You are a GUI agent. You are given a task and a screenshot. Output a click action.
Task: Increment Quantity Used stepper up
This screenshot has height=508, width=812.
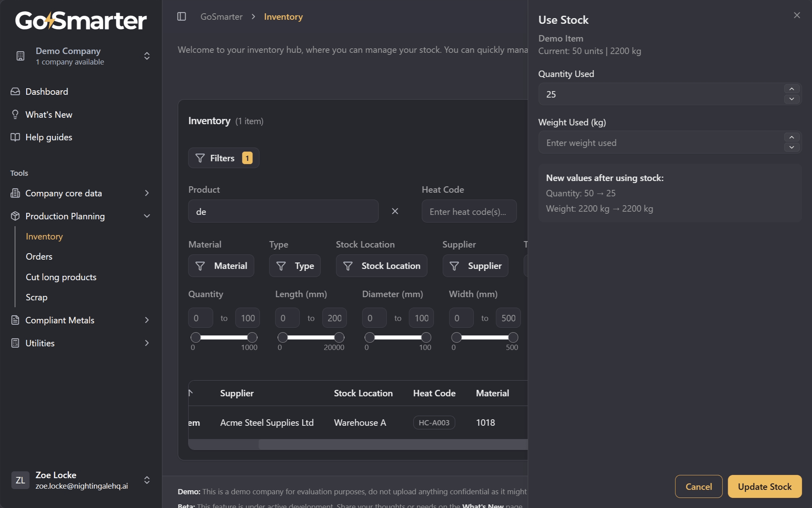click(791, 89)
